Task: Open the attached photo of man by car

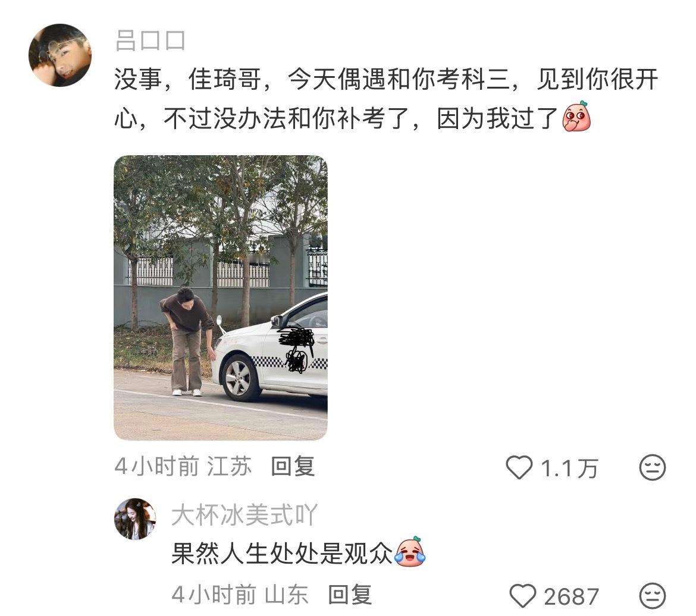Action: (221, 297)
